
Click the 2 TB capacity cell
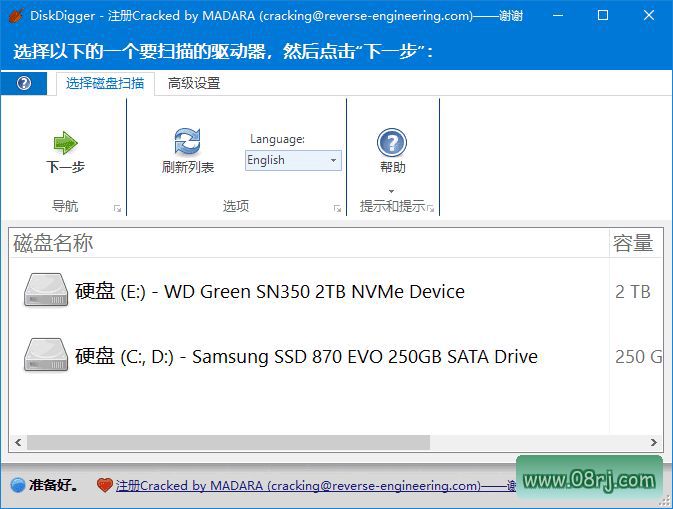(x=633, y=292)
